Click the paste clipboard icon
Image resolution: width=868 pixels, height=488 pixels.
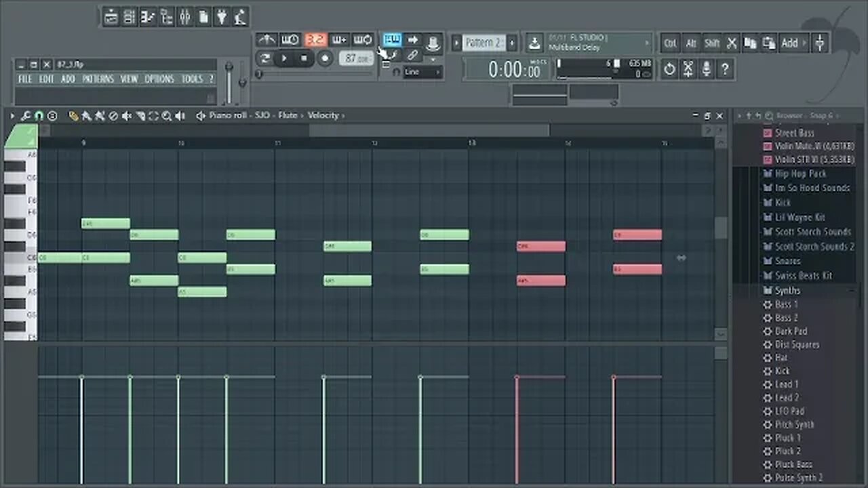point(768,43)
